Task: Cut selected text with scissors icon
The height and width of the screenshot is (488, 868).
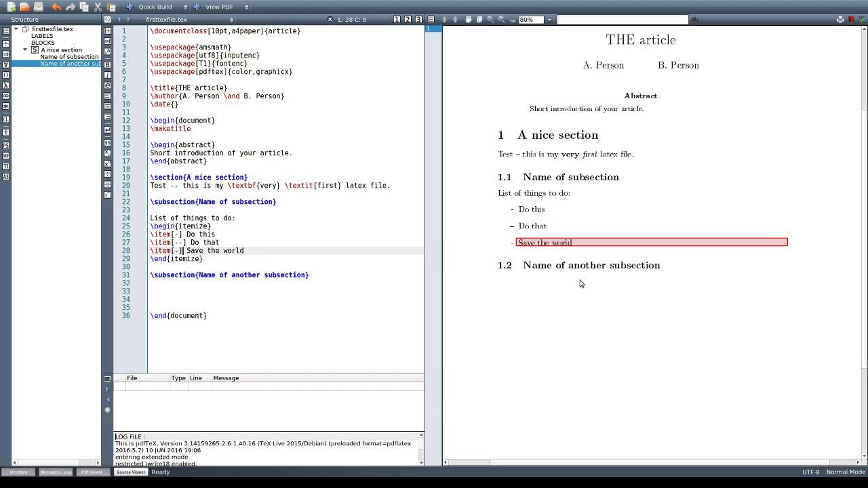Action: (98, 7)
